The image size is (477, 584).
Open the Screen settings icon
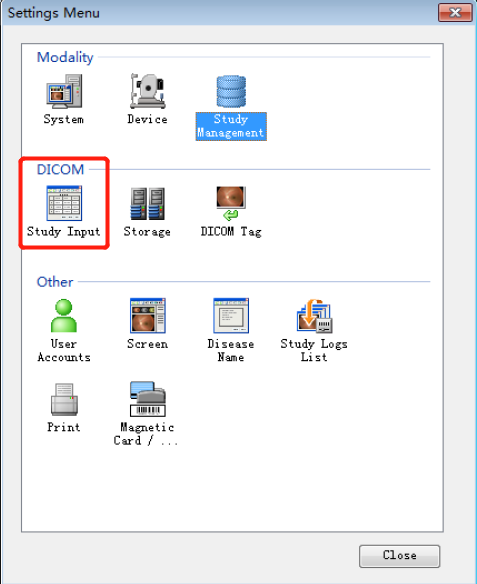tap(147, 315)
